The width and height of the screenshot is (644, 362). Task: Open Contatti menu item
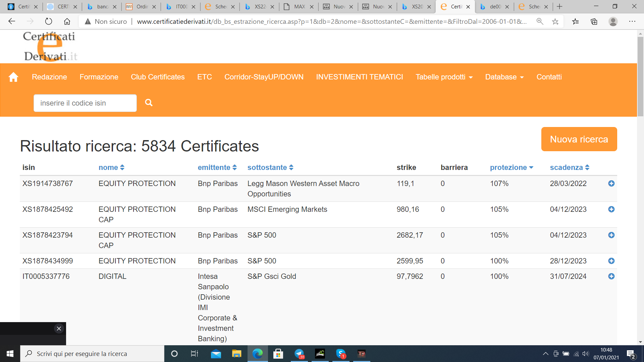[x=549, y=77]
